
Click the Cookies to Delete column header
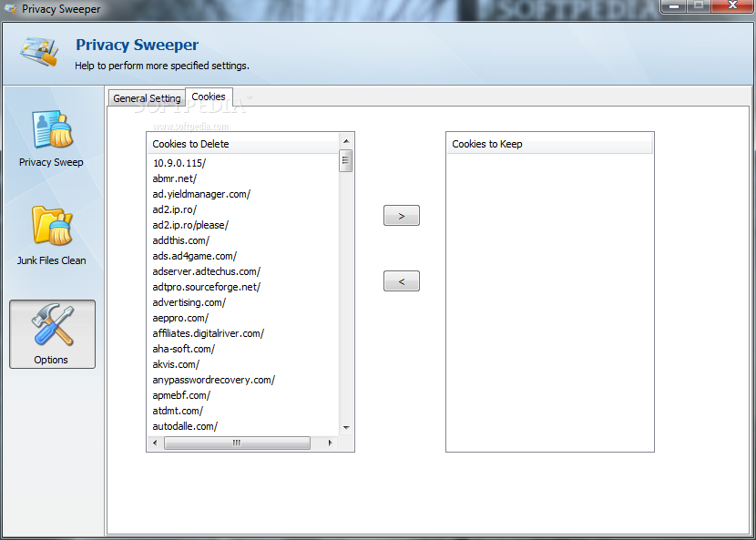(243, 144)
